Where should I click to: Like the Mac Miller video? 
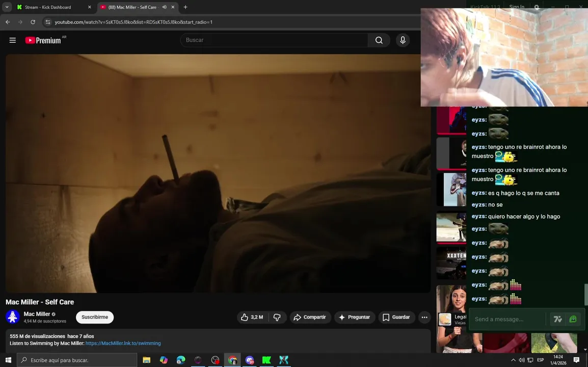(x=252, y=317)
